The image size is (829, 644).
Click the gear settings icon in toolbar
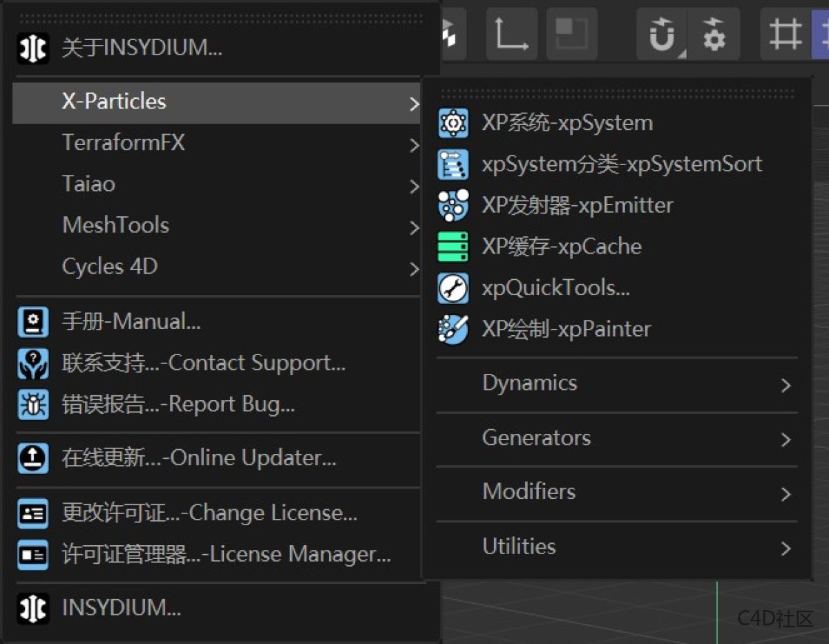(x=715, y=33)
